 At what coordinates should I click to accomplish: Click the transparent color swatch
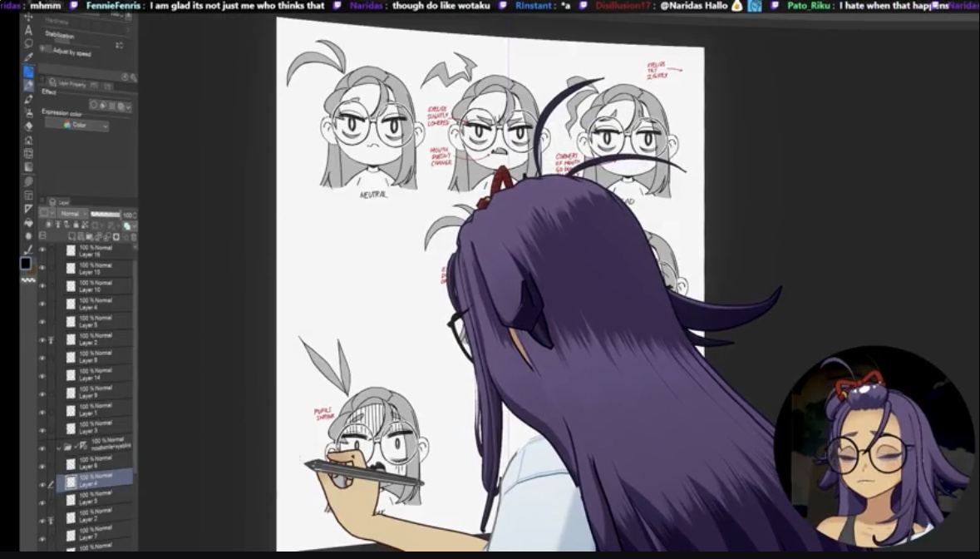[28, 279]
